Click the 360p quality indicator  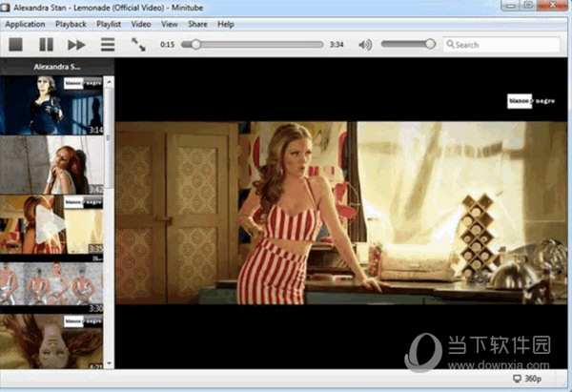(x=533, y=379)
